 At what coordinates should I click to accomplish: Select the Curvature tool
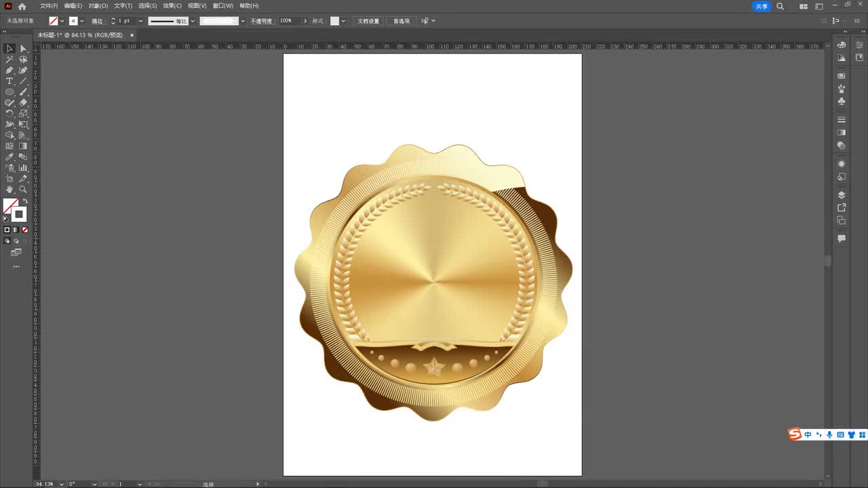[x=23, y=70]
